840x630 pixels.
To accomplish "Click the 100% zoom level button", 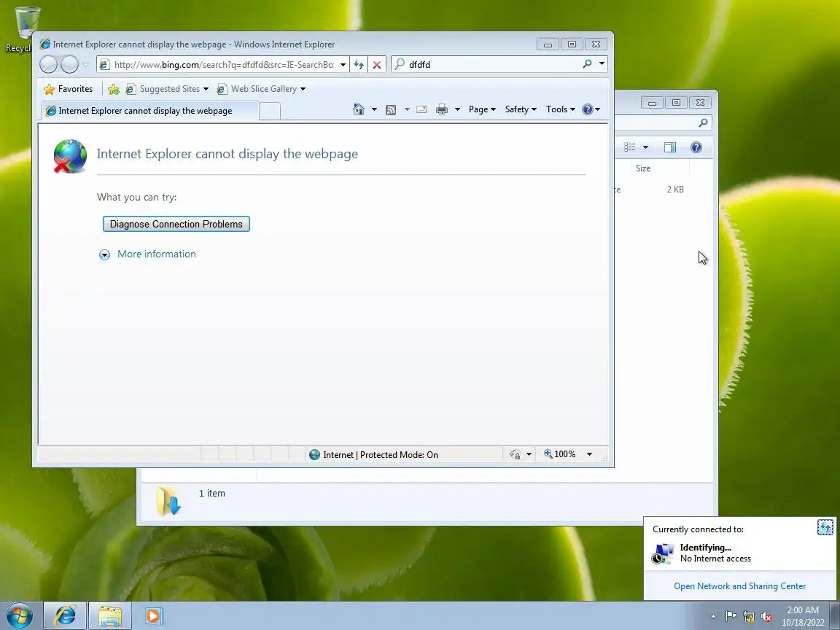I will click(x=560, y=454).
